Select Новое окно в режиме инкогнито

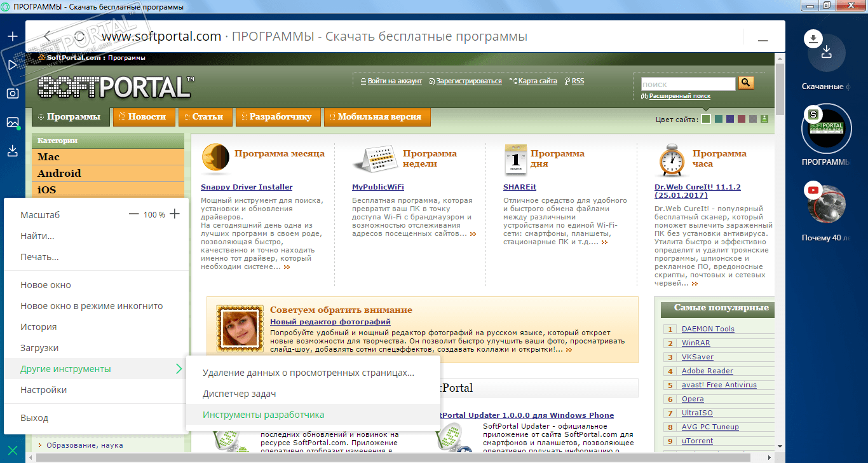tap(97, 306)
